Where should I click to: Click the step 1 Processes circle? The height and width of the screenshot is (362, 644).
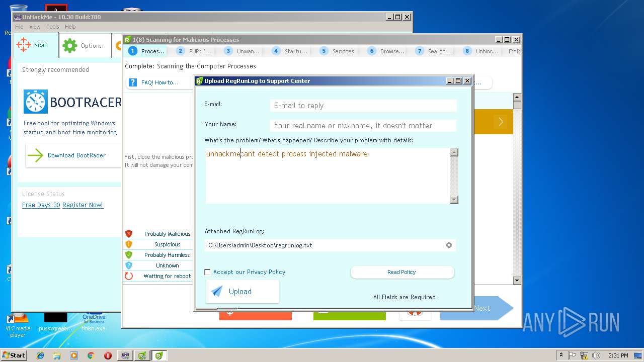tap(133, 51)
